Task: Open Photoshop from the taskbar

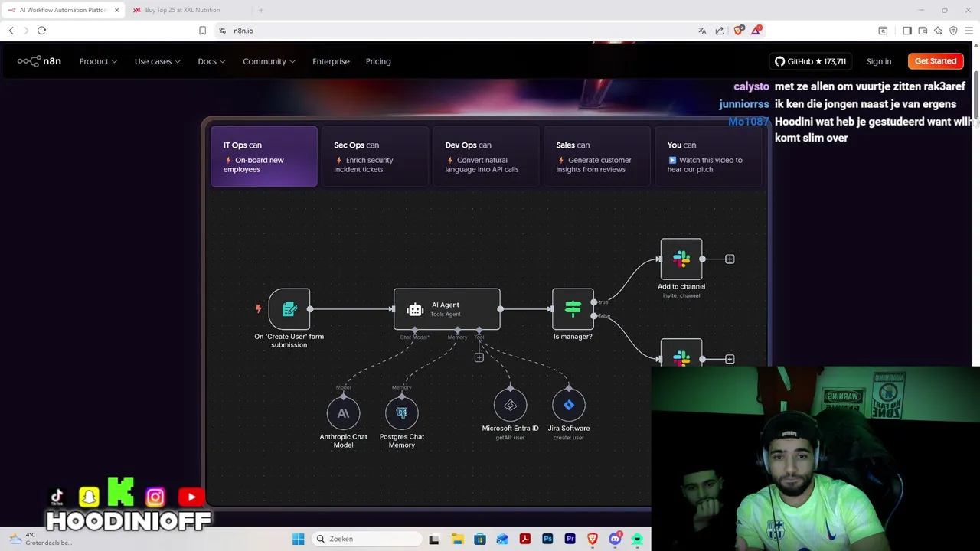Action: tap(547, 539)
